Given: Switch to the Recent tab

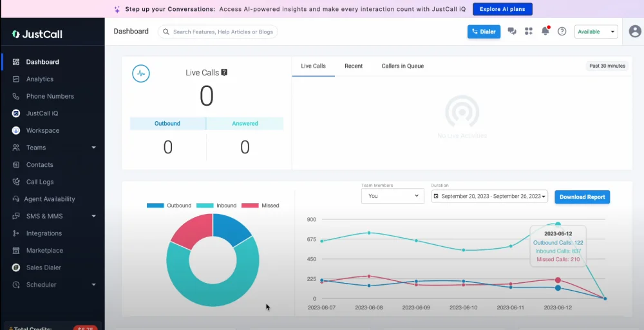Looking at the screenshot, I should 354,66.
